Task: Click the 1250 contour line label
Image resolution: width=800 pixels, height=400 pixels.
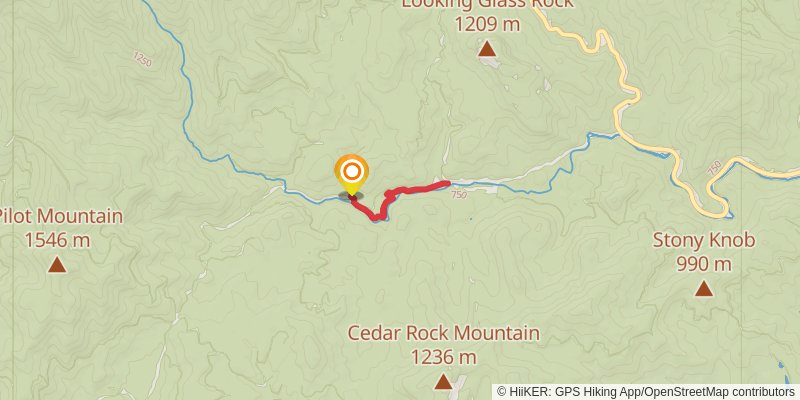Action: tap(142, 59)
